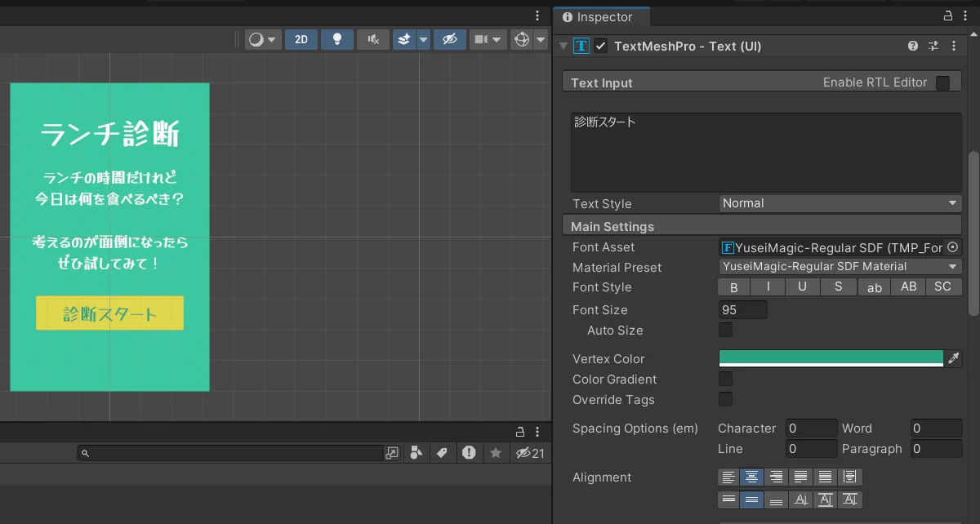Click the text input area containing 診断スタート
980x524 pixels.
pos(766,153)
